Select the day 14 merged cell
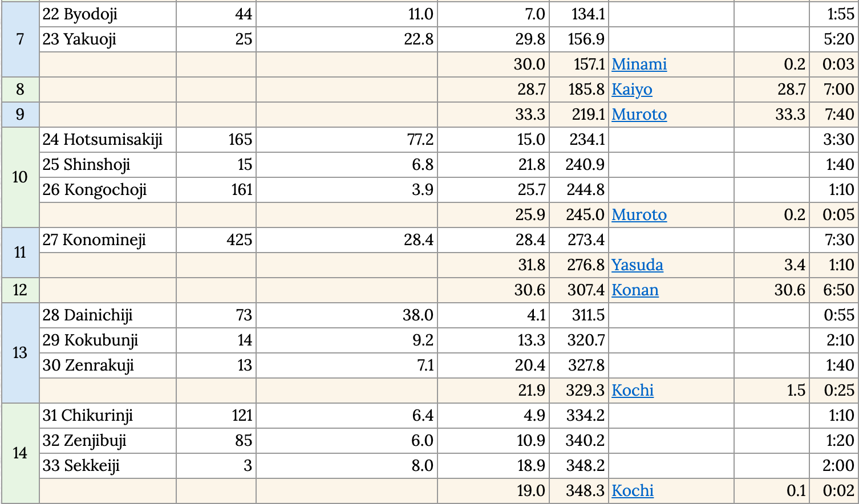Screen dimensions: 859x504 tap(20, 453)
